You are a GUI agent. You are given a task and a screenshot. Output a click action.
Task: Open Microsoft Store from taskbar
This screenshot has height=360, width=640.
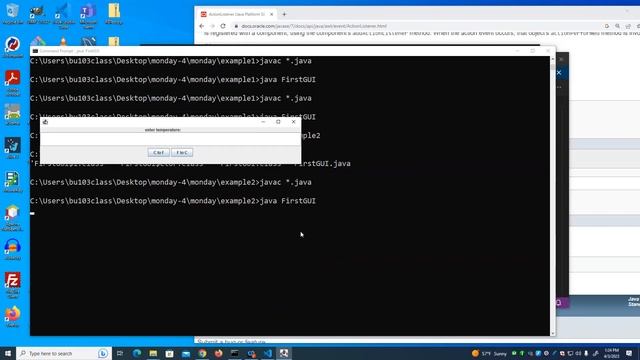tap(169, 353)
